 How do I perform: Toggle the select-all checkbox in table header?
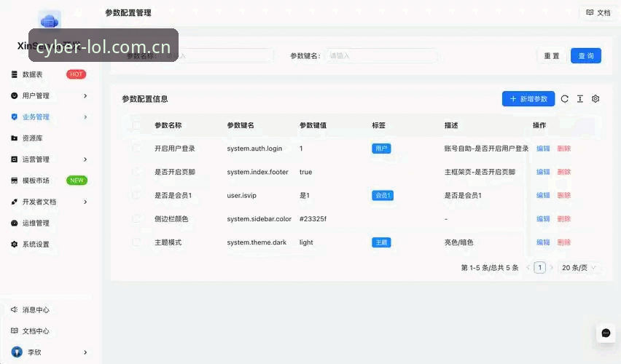coord(136,125)
